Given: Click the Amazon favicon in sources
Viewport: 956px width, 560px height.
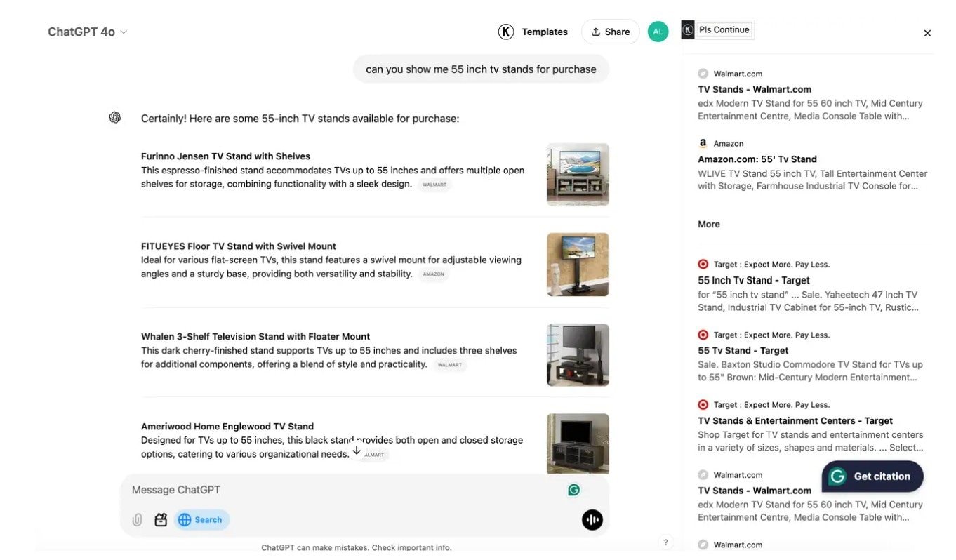Looking at the screenshot, I should [x=703, y=143].
